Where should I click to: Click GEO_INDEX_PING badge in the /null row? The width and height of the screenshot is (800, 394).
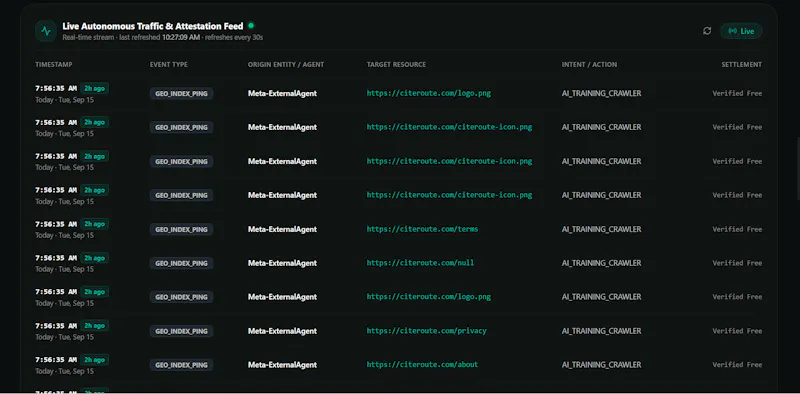pos(182,263)
